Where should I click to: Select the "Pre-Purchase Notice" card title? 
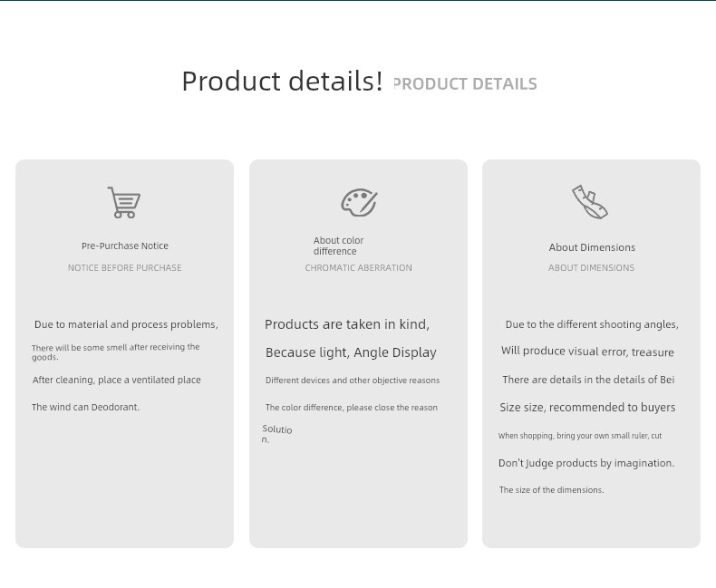(x=125, y=246)
